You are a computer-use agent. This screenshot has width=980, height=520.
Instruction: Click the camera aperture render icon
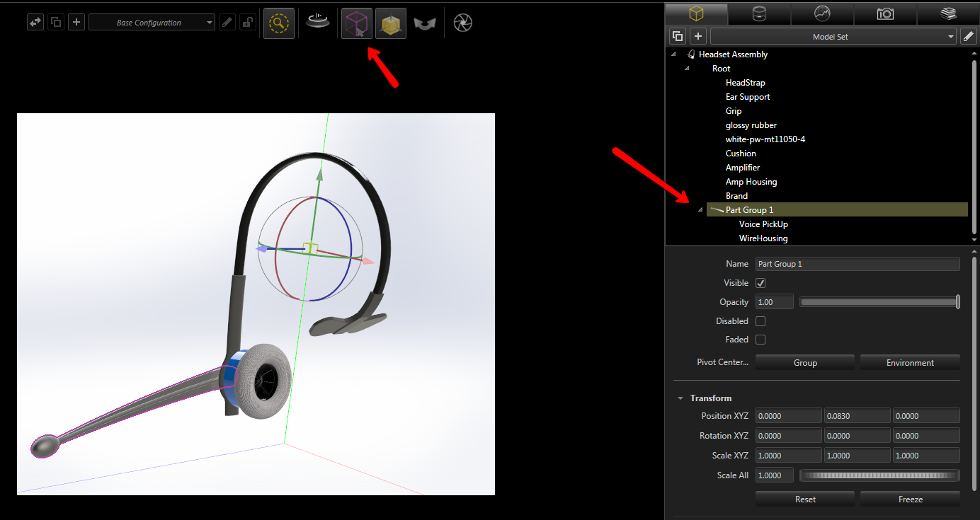pos(463,23)
